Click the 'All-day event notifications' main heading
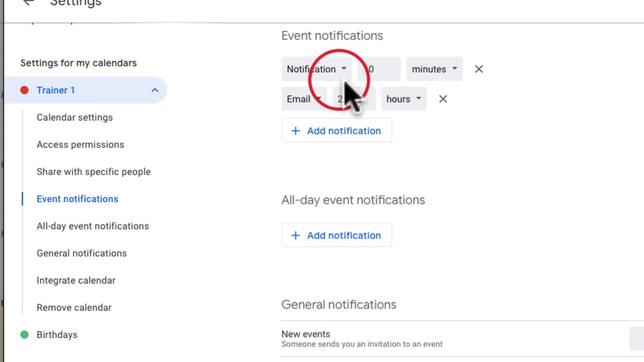The image size is (644, 362). pos(353,200)
